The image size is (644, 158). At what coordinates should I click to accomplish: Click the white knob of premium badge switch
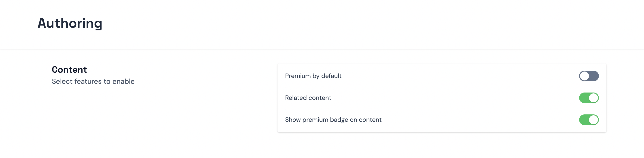pyautogui.click(x=593, y=120)
